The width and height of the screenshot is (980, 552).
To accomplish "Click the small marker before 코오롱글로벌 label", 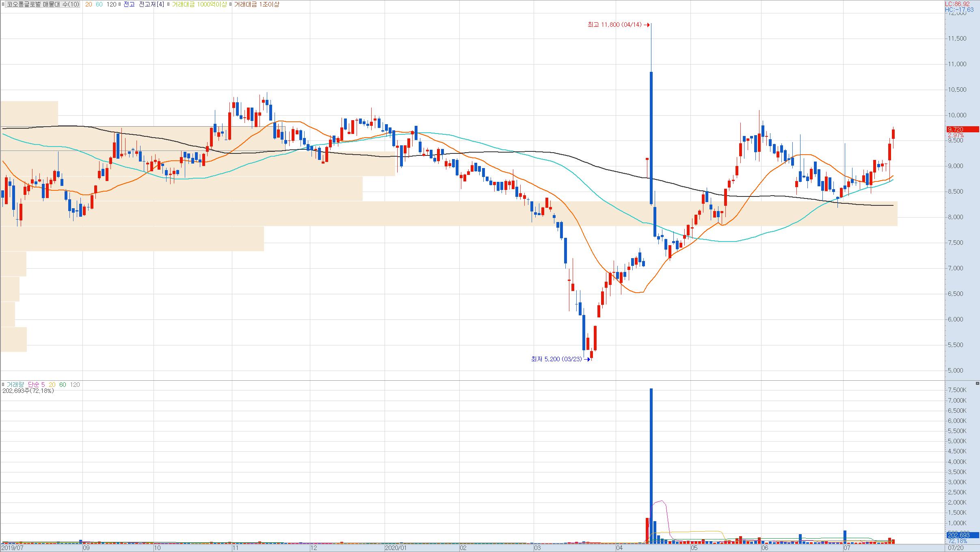I will click(4, 4).
